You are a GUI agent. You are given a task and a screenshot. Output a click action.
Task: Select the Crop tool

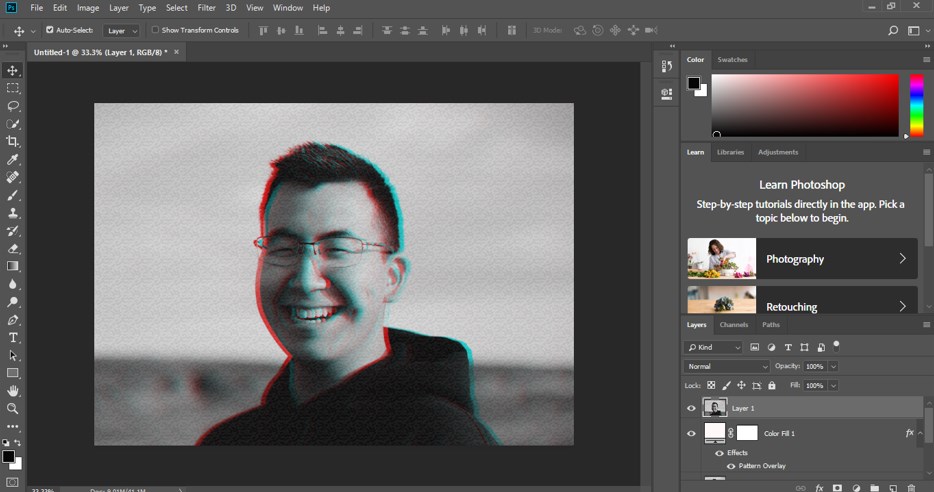(x=13, y=142)
